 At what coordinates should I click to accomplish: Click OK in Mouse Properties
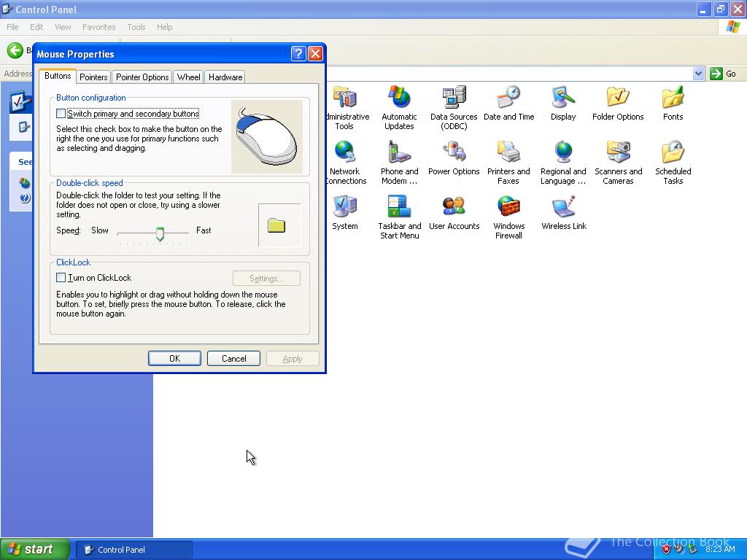[174, 359]
